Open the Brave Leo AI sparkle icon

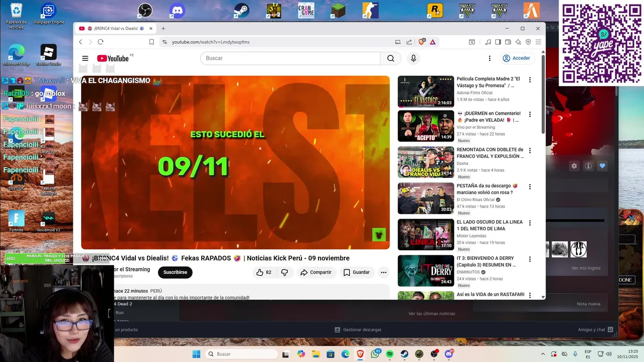tap(518, 42)
